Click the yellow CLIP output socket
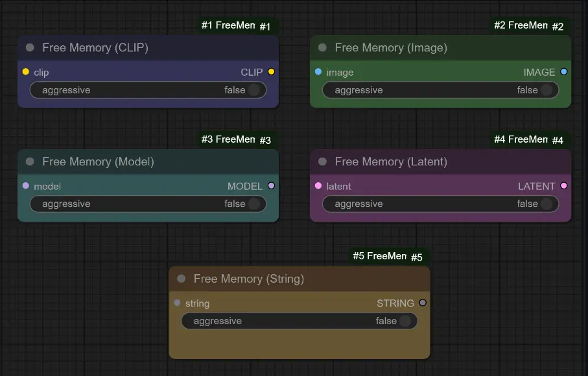The image size is (588, 376). coord(271,71)
